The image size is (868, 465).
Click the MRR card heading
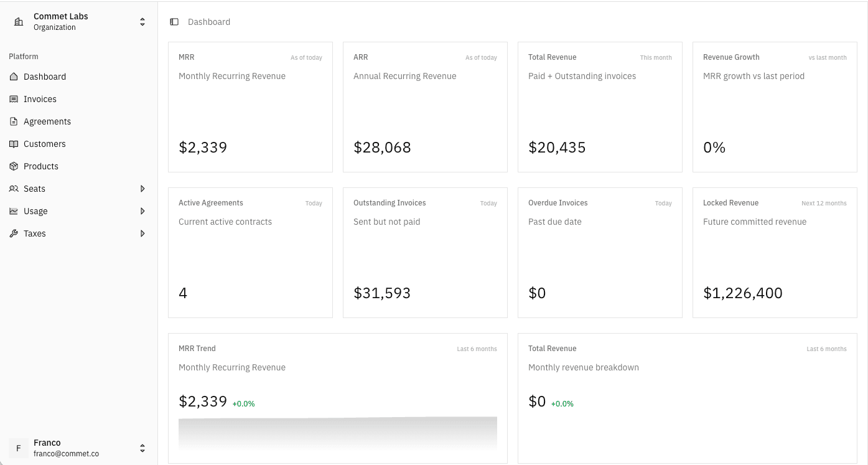[186, 57]
